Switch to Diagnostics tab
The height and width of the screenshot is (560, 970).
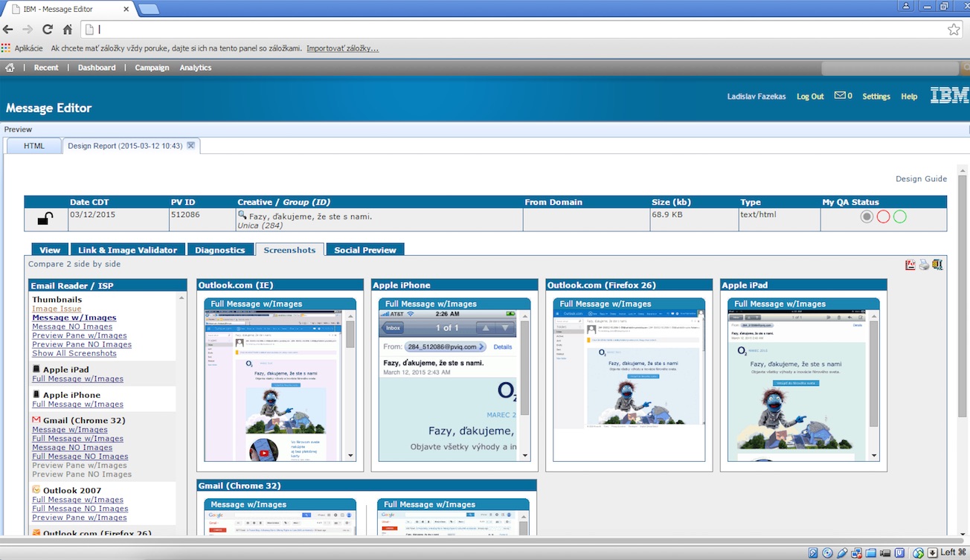(220, 250)
